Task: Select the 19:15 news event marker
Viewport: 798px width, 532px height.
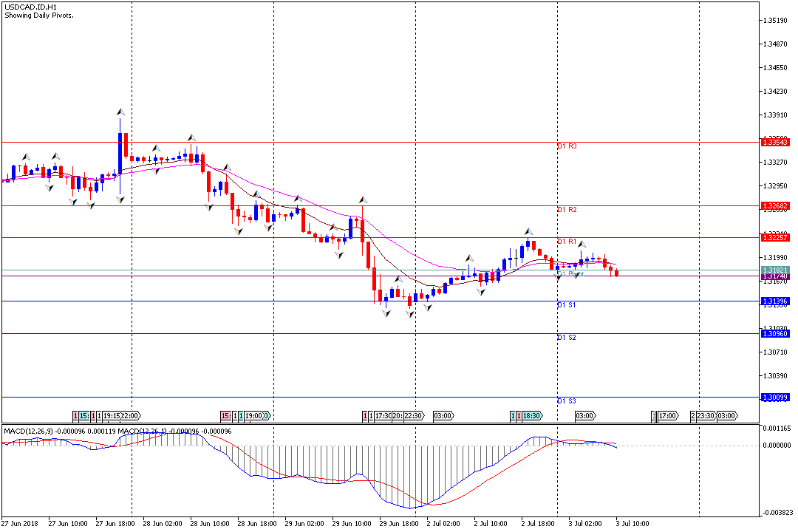Action: coord(112,416)
